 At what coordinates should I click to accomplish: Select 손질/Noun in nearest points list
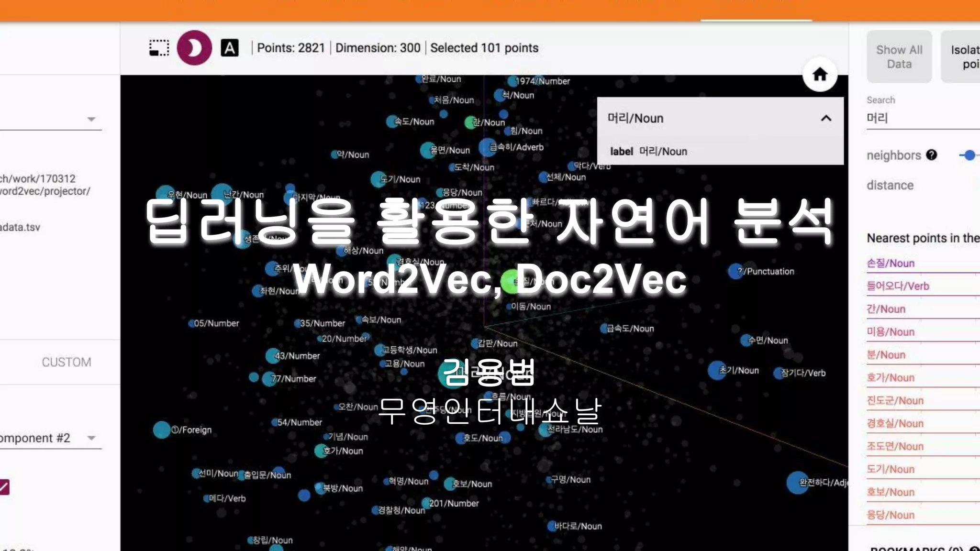pos(891,263)
